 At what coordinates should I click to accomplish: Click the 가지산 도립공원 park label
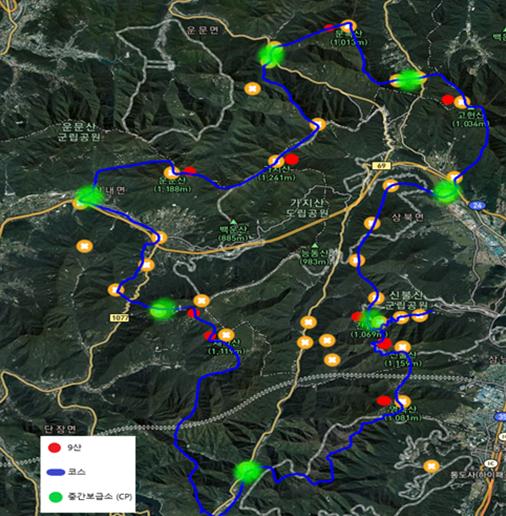[x=308, y=208]
